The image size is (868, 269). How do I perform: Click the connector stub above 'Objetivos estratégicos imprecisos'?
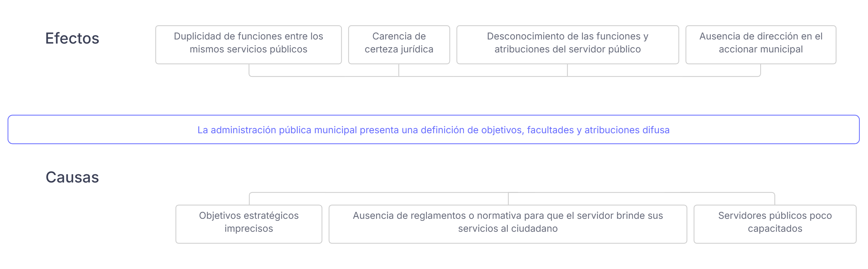[249, 199]
